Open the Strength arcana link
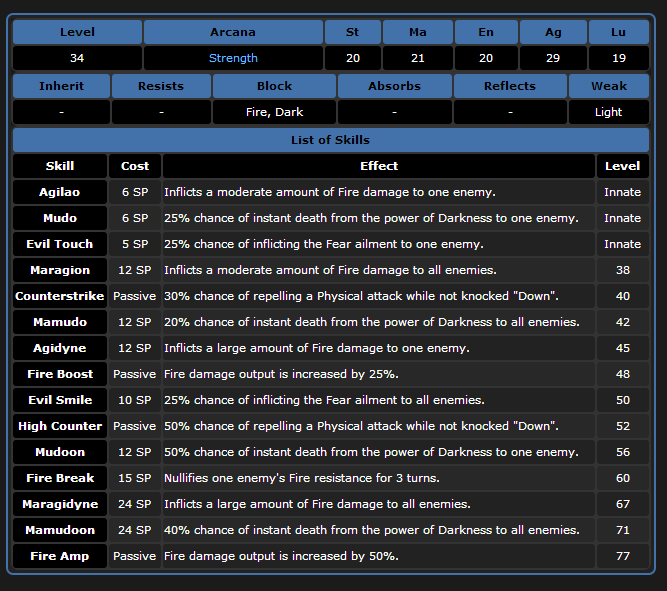This screenshot has width=667, height=591. 233,58
